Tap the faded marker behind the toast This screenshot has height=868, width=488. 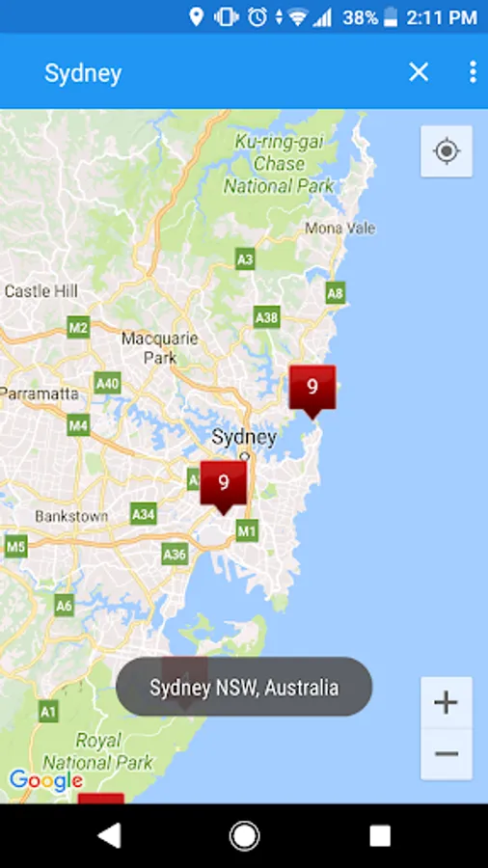185,683
